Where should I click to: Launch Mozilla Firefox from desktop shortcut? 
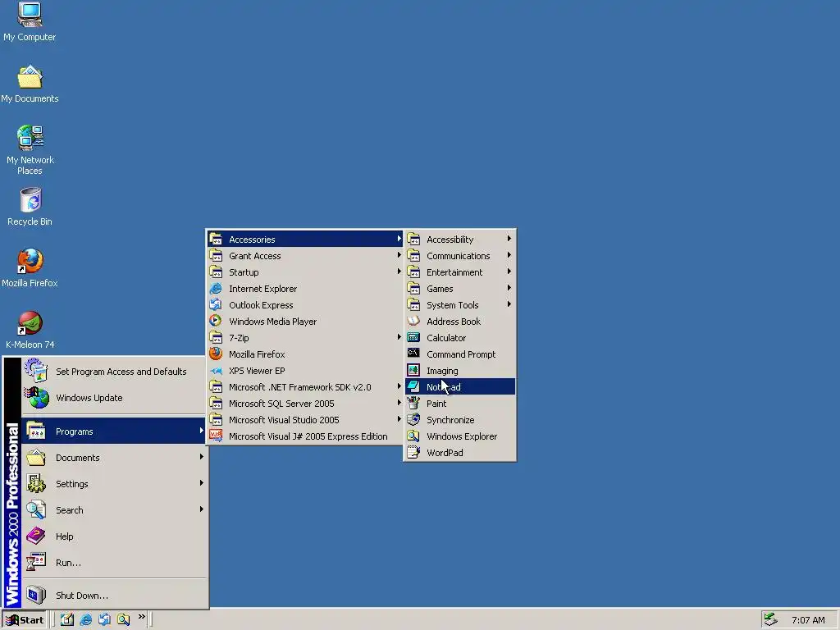coord(30,268)
